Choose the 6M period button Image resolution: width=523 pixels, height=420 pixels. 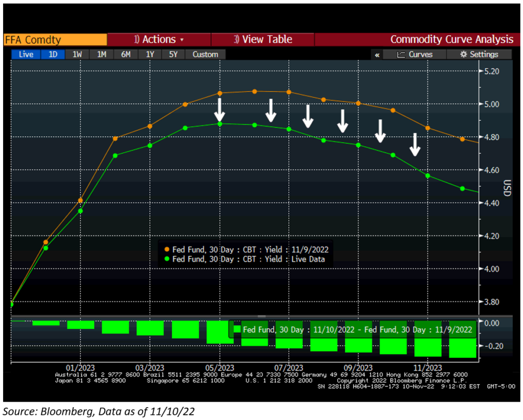pyautogui.click(x=126, y=55)
